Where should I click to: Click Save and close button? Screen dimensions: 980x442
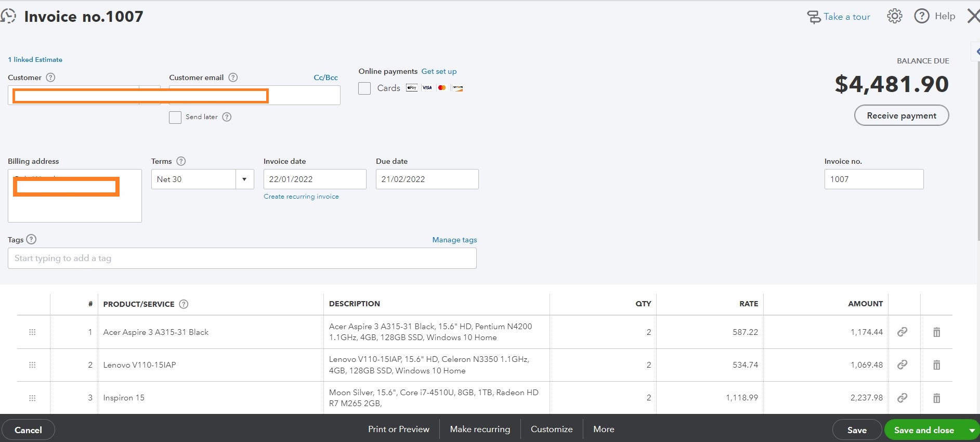(x=924, y=430)
